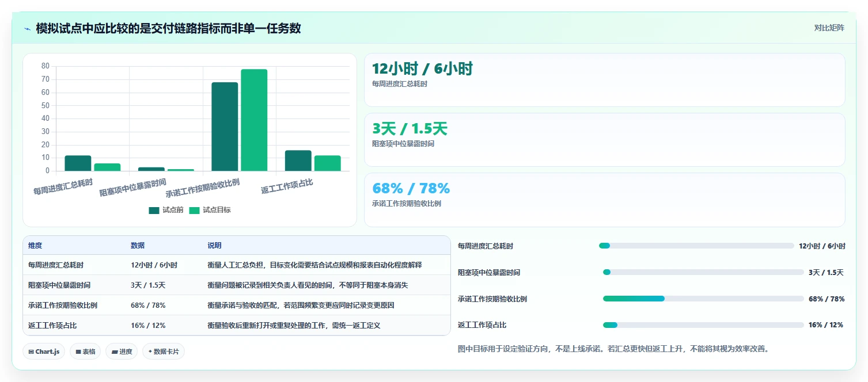
Task: Click description starting 衡量人工汇总负担
Action: pyautogui.click(x=314, y=265)
